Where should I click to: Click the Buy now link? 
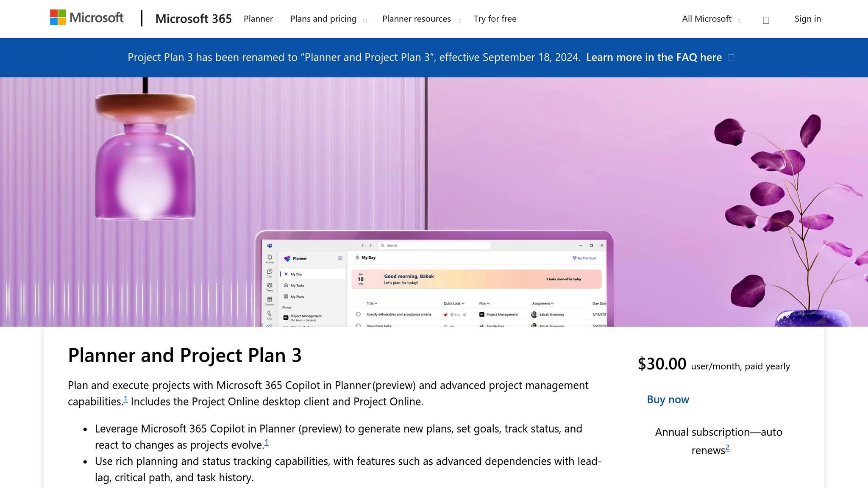coord(668,399)
